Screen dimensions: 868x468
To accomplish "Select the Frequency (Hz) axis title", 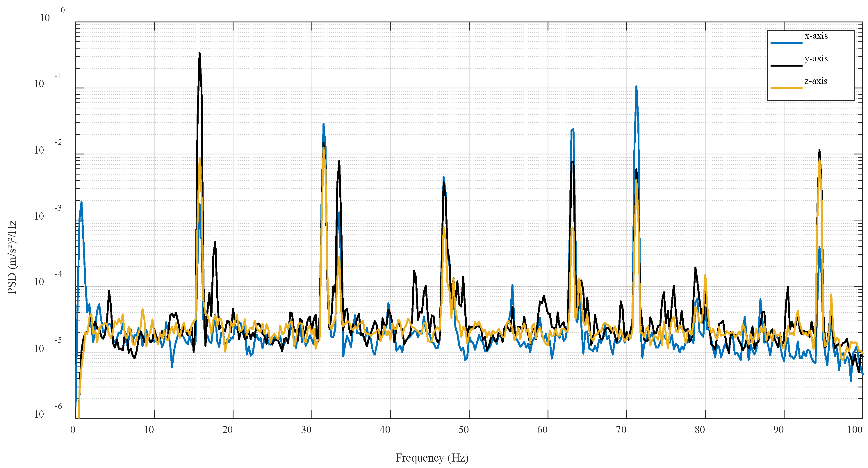I will click(432, 458).
